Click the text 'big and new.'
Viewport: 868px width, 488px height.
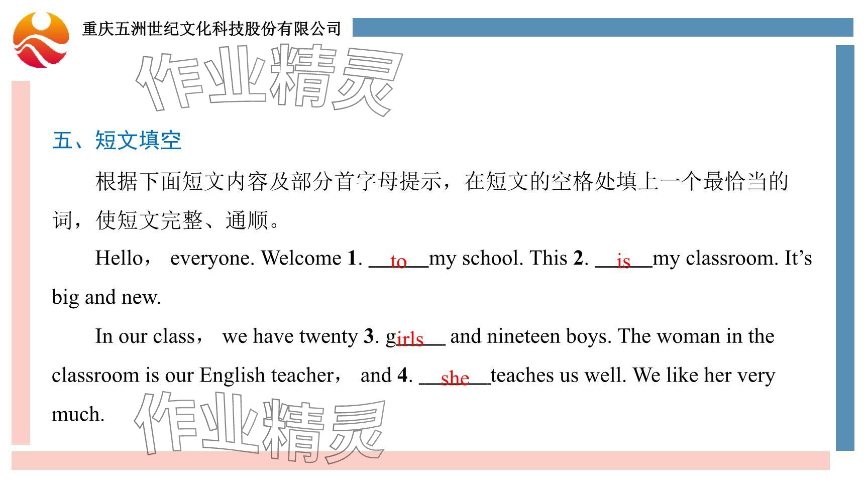[106, 297]
